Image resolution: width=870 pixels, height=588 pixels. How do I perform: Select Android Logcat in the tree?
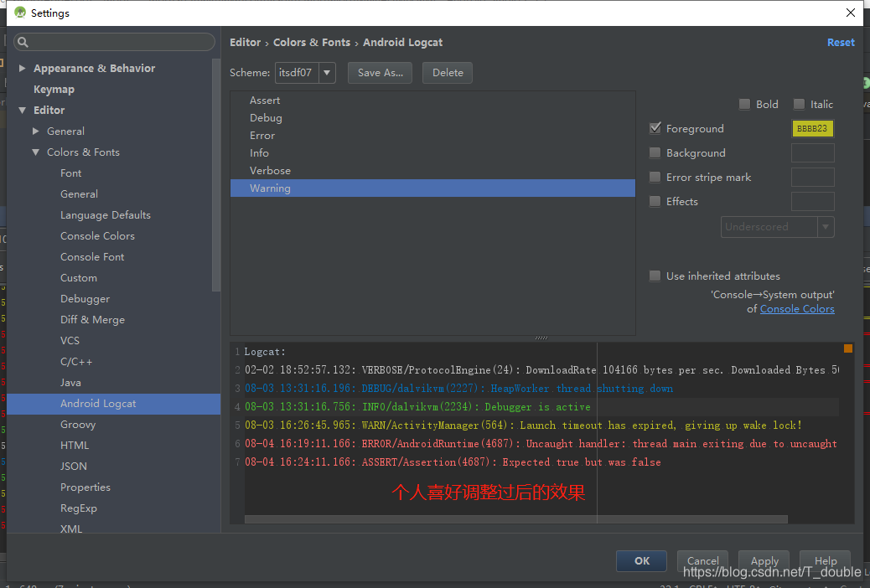[113, 404]
